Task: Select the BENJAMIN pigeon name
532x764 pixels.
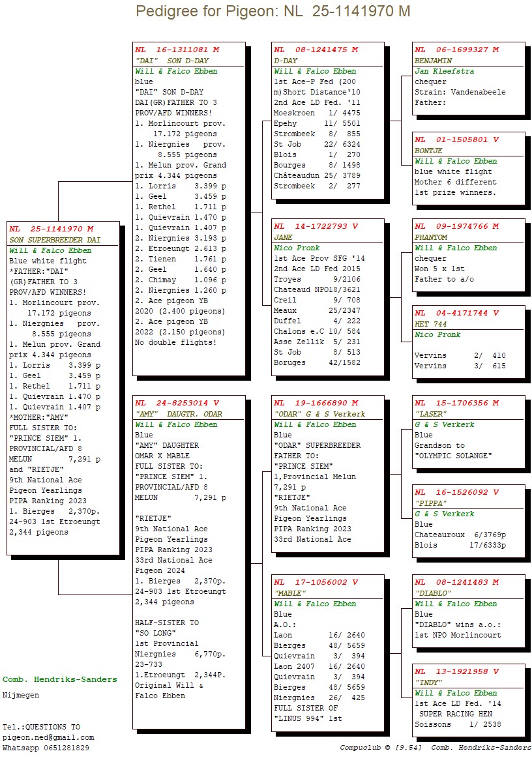Action: click(x=433, y=61)
